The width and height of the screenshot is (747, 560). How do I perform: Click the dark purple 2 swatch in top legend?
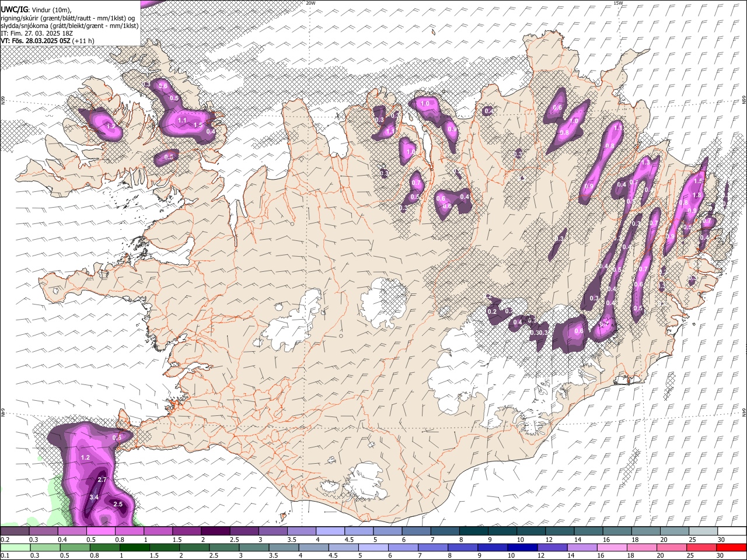point(215,531)
